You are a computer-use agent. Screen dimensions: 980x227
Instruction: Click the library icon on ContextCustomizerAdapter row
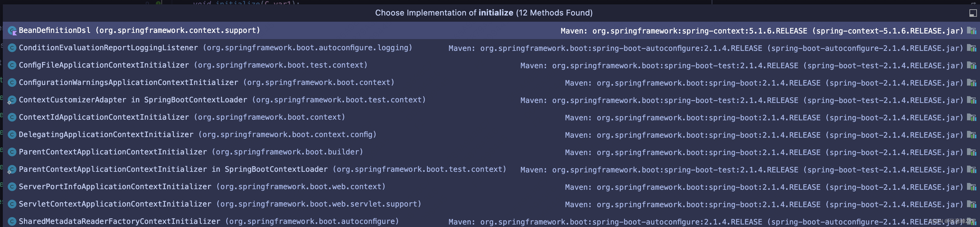pos(972,100)
